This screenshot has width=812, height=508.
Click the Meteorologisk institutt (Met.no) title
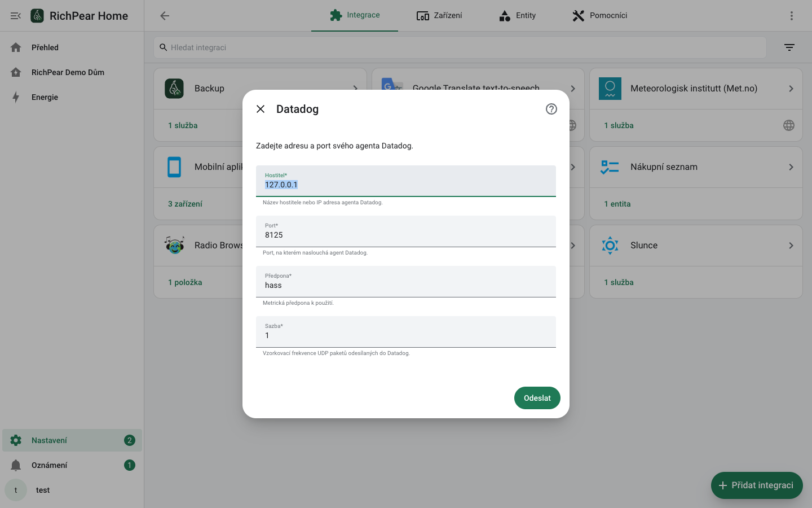(x=694, y=89)
